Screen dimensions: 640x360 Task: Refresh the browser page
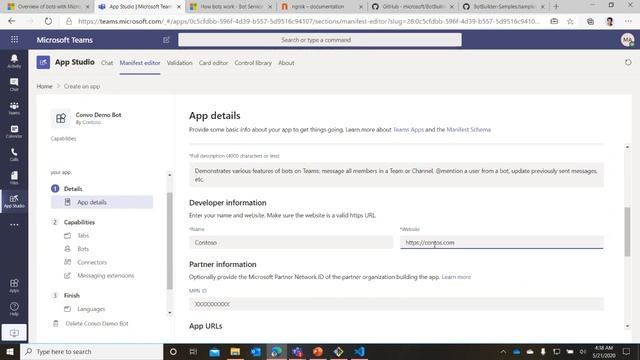coord(48,21)
